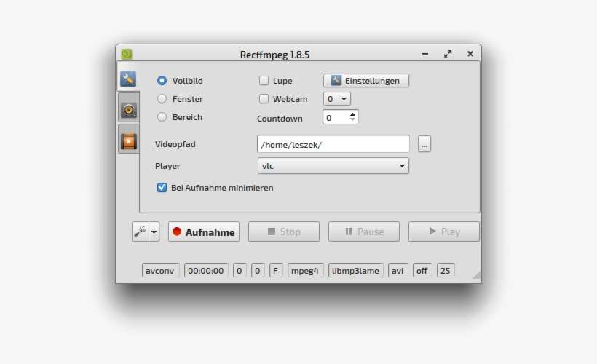Expand the arrow next to wrench button
Viewport: 597px width, 364px height.
(154, 232)
